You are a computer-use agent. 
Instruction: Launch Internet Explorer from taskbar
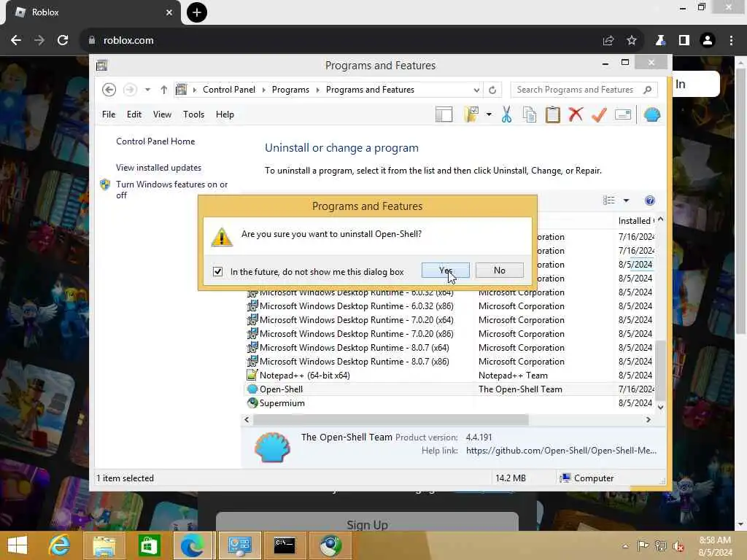[60, 545]
